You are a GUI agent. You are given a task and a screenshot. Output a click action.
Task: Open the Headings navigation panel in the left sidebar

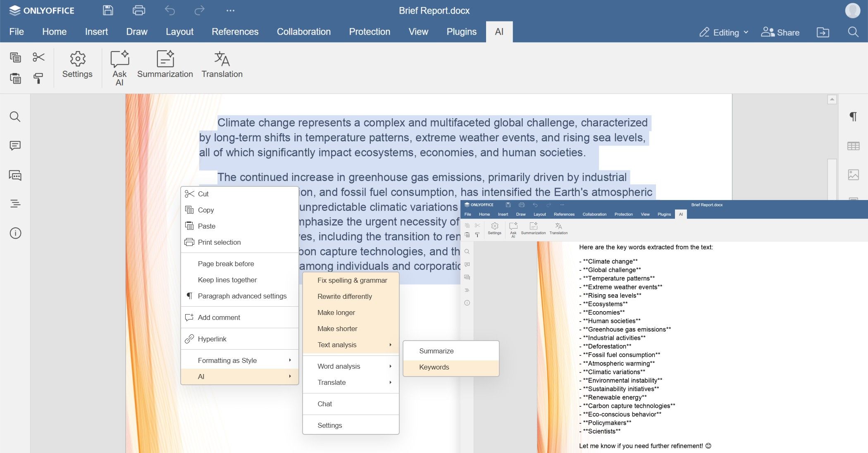click(15, 203)
